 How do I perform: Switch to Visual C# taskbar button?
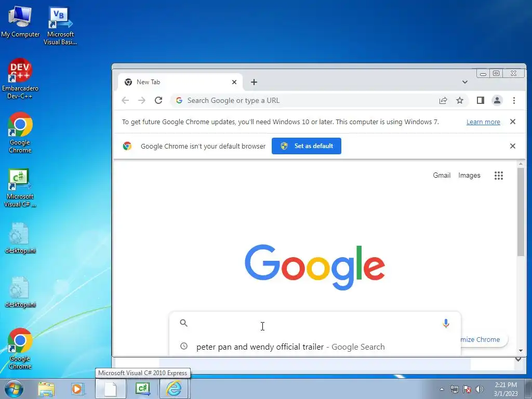142,389
